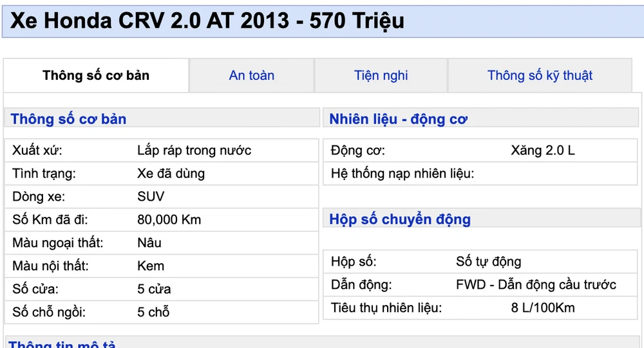
Task: Select the Thông số kỹ thuật tab
Action: [x=540, y=75]
